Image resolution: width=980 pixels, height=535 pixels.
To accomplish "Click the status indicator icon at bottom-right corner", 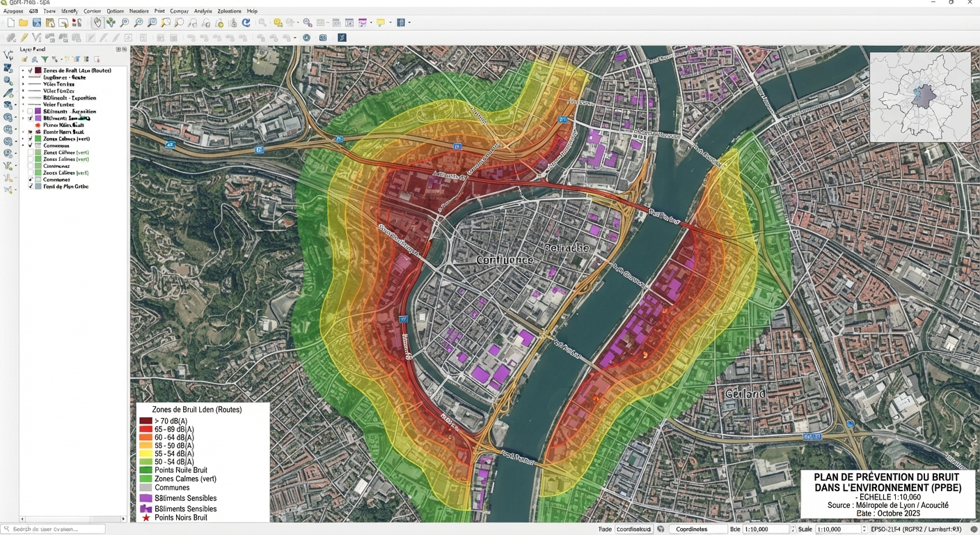I will (974, 529).
